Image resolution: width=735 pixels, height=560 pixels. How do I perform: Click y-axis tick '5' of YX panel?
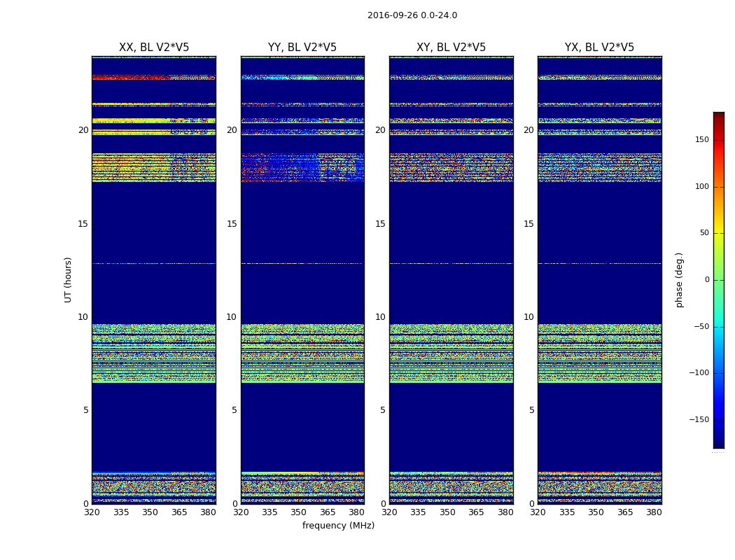(531, 410)
